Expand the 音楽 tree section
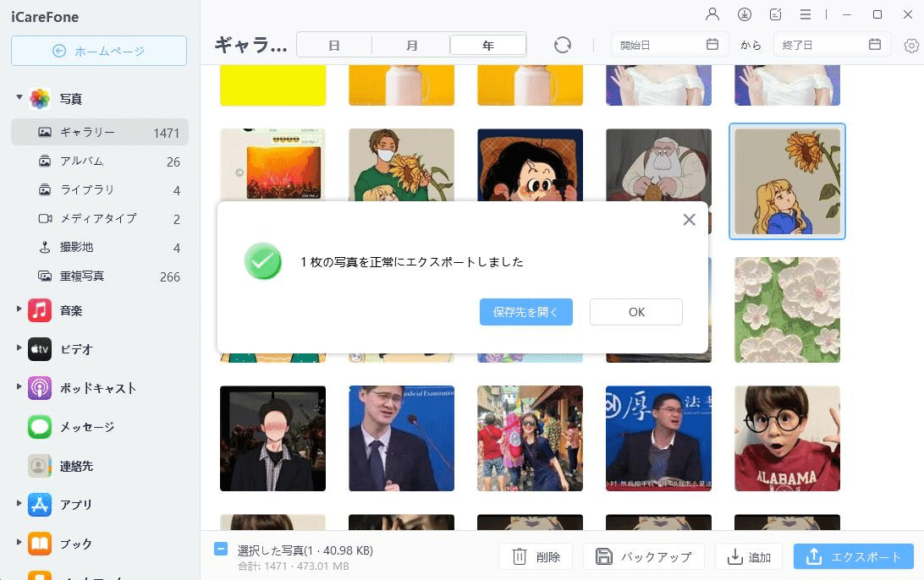924x580 pixels. [19, 309]
